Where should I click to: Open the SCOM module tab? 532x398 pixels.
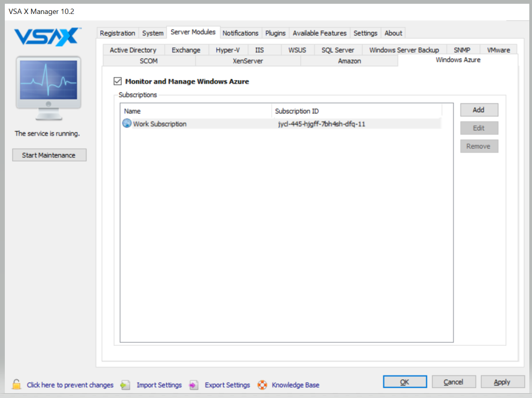pyautogui.click(x=149, y=61)
